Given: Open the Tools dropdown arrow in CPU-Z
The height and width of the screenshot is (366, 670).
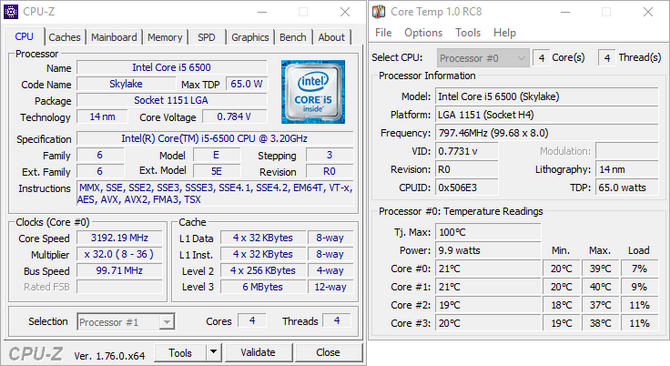Looking at the screenshot, I should [213, 352].
